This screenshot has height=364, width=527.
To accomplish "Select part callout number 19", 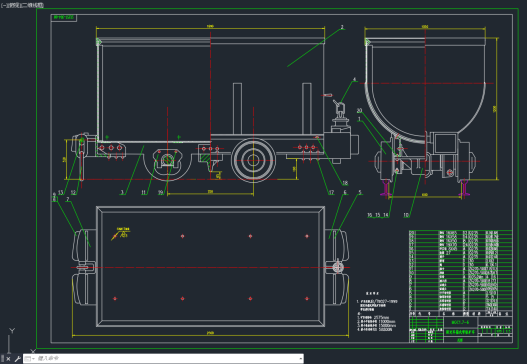I will pyautogui.click(x=161, y=193).
